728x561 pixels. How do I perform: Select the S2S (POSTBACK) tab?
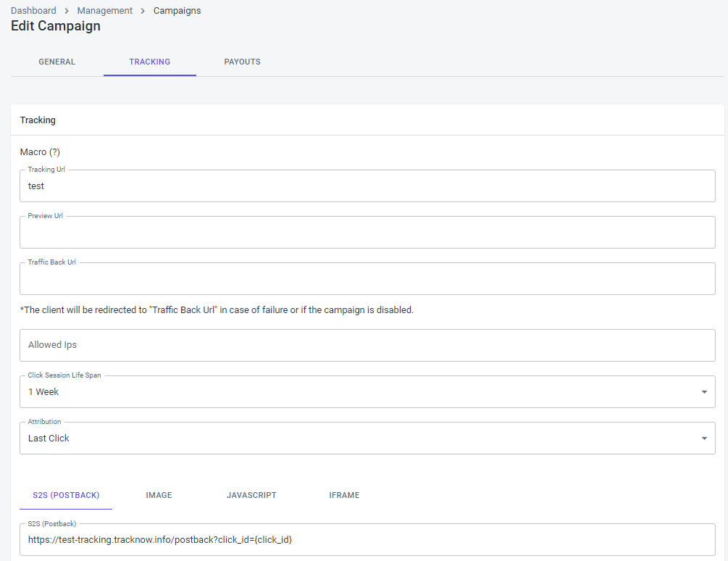[x=66, y=495]
